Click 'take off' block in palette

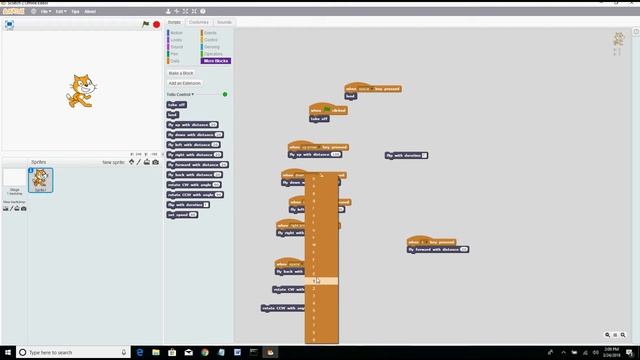pyautogui.click(x=176, y=105)
